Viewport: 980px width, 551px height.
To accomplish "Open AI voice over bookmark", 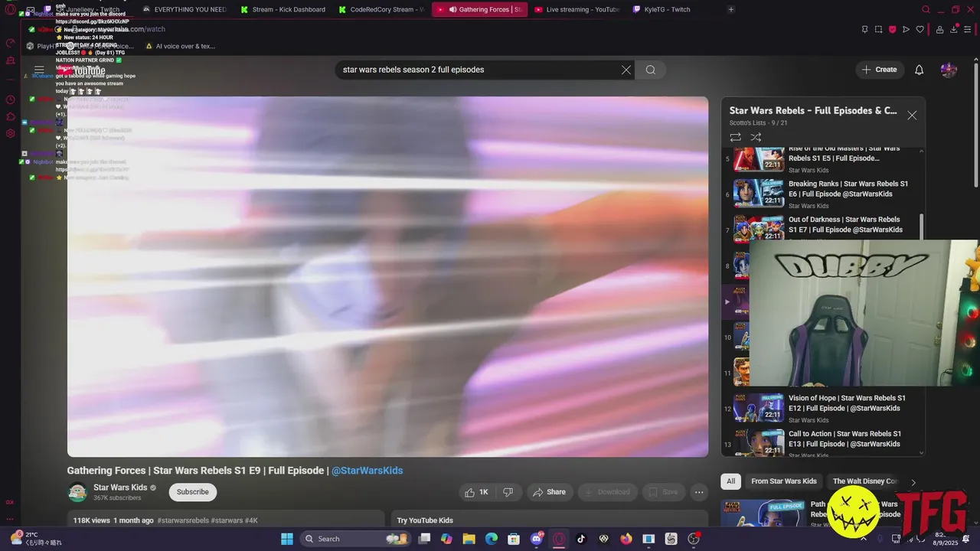I will click(x=180, y=46).
